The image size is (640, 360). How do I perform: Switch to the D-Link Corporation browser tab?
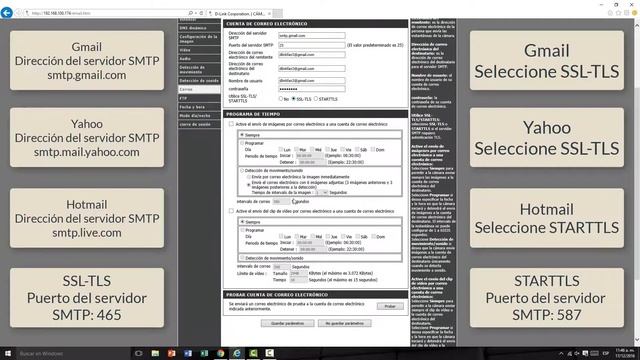pos(239,13)
